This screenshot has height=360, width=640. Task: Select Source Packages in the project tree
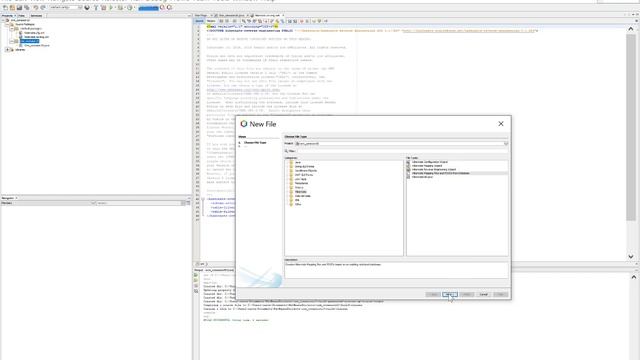[x=25, y=24]
